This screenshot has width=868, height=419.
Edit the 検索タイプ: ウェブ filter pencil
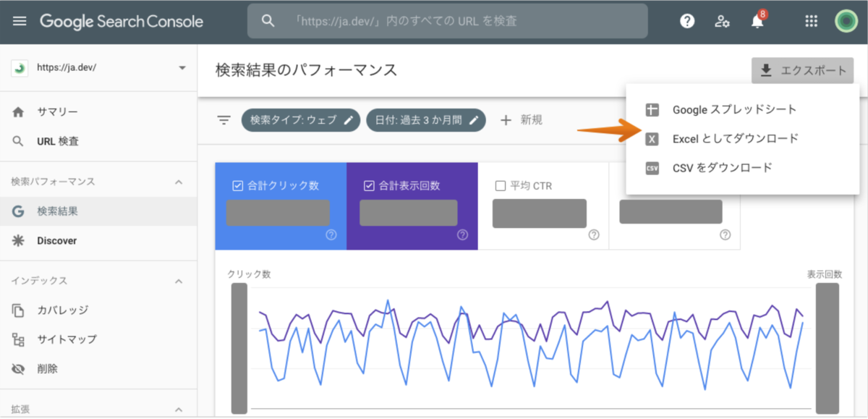click(349, 120)
